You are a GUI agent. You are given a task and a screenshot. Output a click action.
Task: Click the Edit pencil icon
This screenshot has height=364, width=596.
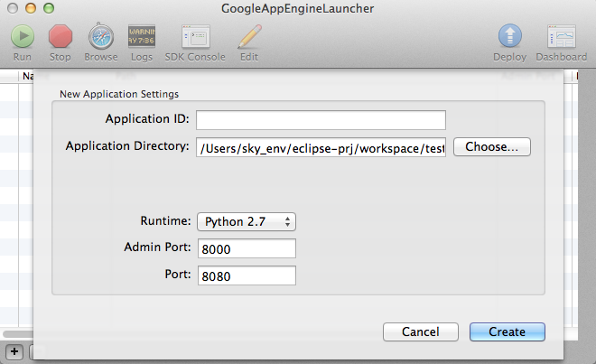coord(249,36)
